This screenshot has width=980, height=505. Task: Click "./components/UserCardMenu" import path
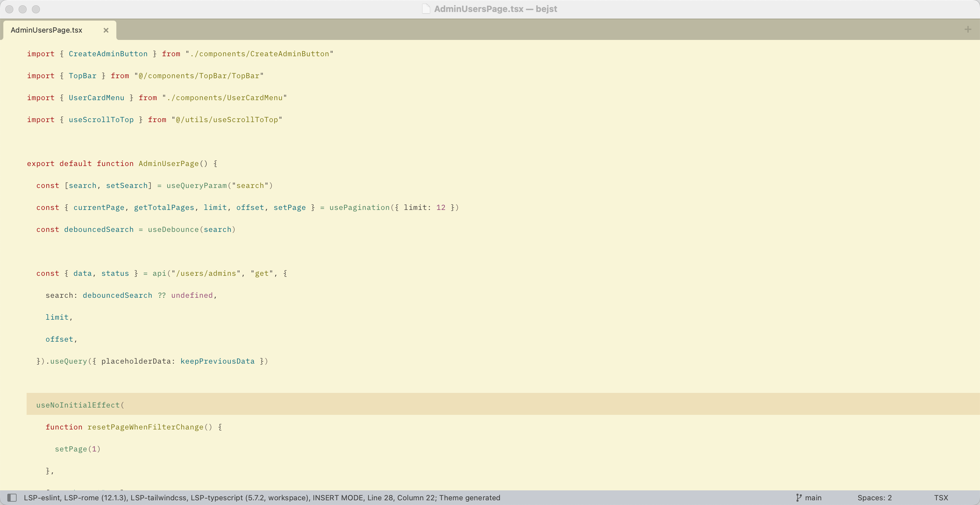click(224, 97)
